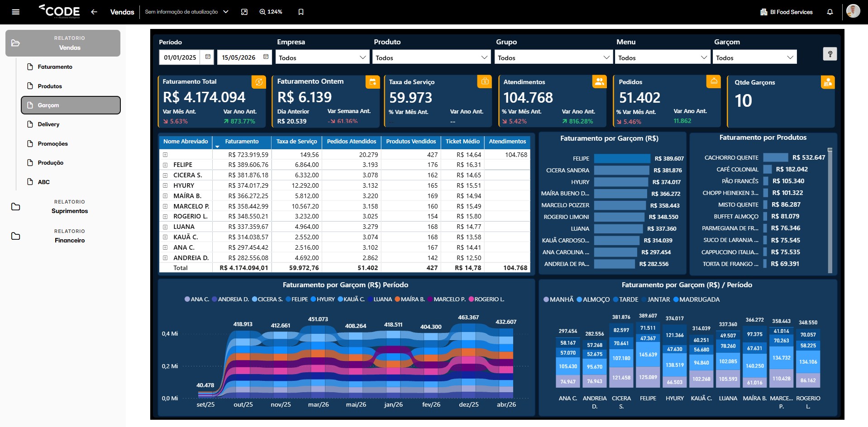
Task: Expand the ANDREIA D. table row
Action: click(x=165, y=258)
